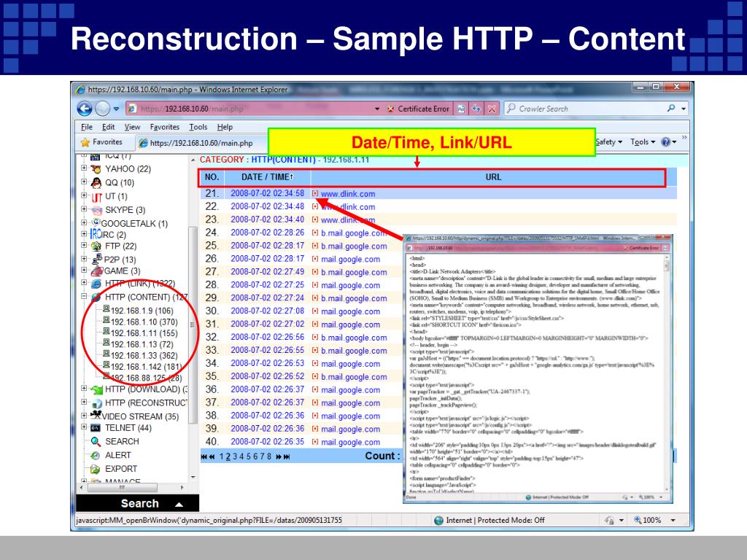This screenshot has height=560, width=747.
Task: Select the VIDEO STREAM camera icon
Action: [x=96, y=415]
